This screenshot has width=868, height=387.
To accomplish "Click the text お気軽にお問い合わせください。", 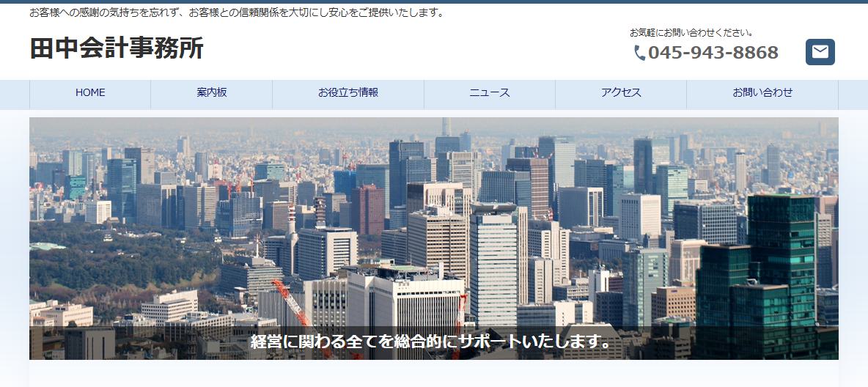I will click(691, 33).
